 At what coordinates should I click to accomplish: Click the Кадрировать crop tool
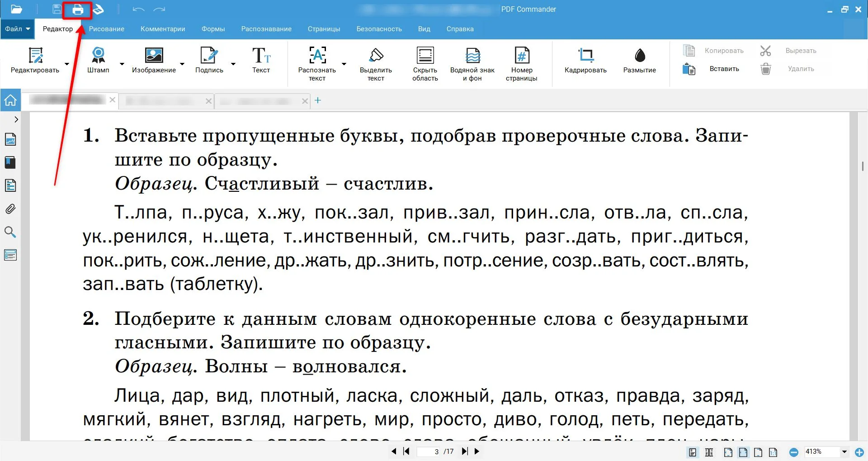click(585, 60)
